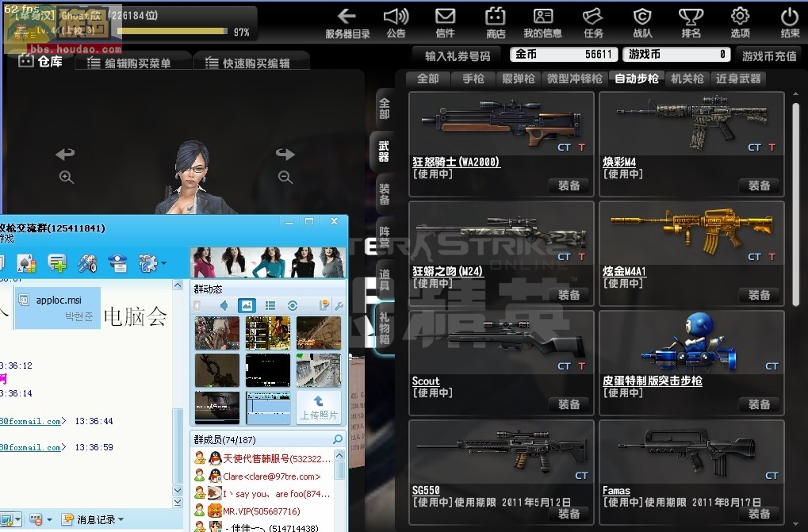Open 我的信息 profile card icon

(542, 23)
